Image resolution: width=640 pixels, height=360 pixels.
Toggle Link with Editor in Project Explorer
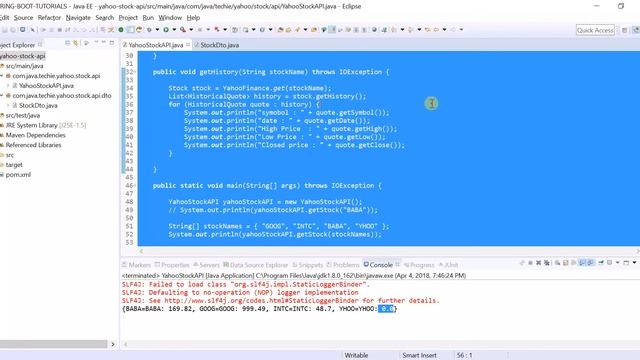tap(76, 43)
